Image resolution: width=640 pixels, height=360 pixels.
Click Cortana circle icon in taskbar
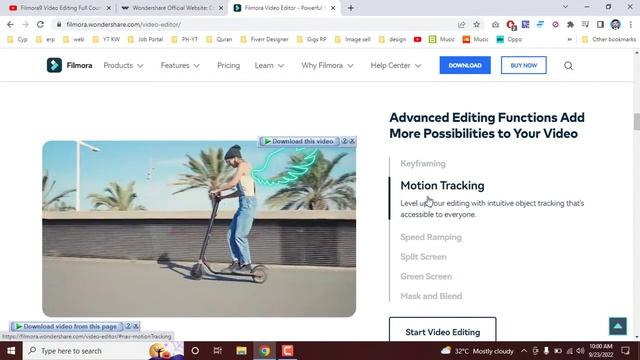[195, 351]
